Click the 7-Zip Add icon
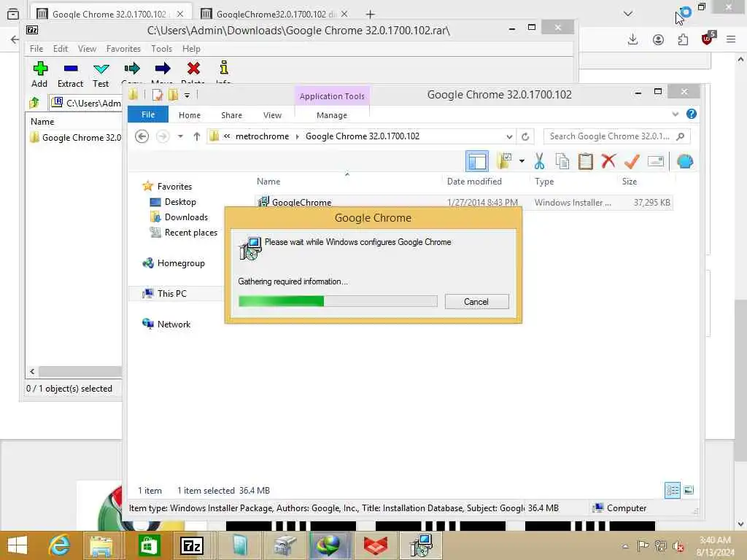The image size is (747, 560). click(40, 69)
